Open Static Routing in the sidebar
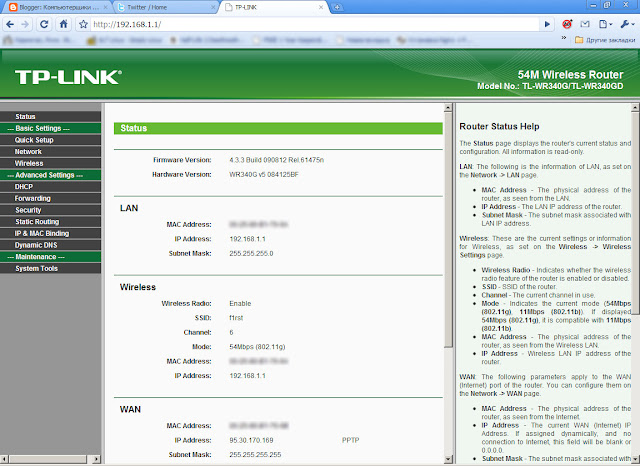The width and height of the screenshot is (640, 466). coord(51,222)
